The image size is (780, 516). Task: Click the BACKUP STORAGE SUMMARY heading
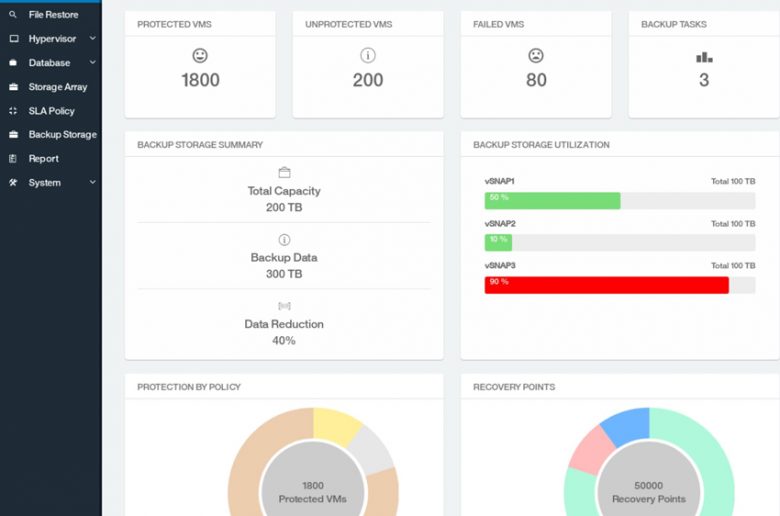pyautogui.click(x=200, y=145)
